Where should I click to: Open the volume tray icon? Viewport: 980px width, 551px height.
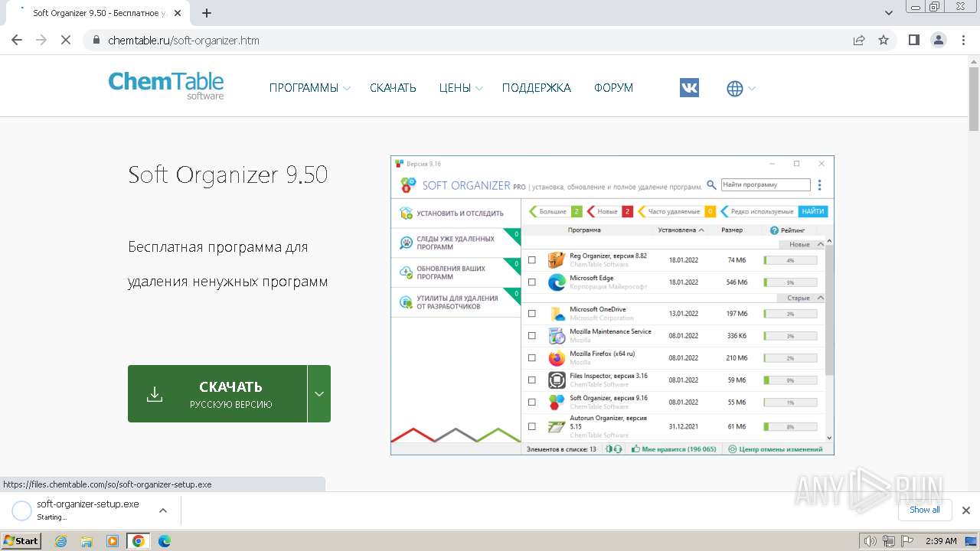tap(870, 541)
